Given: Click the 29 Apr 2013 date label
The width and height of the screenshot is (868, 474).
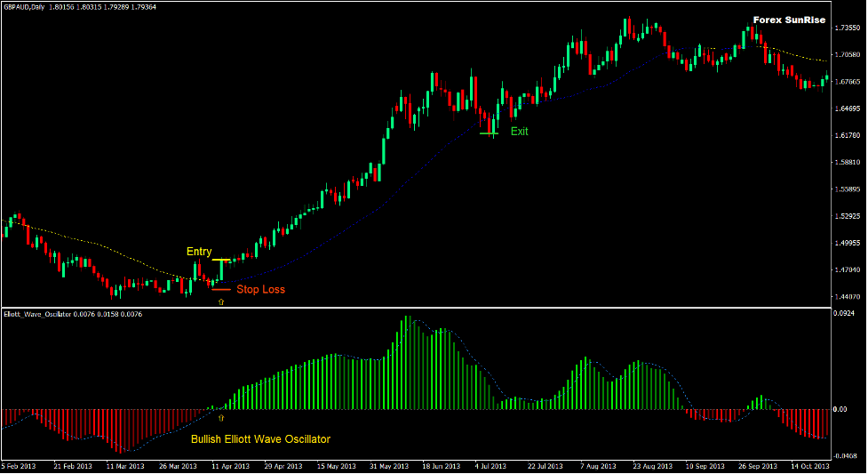Looking at the screenshot, I should click(x=283, y=467).
